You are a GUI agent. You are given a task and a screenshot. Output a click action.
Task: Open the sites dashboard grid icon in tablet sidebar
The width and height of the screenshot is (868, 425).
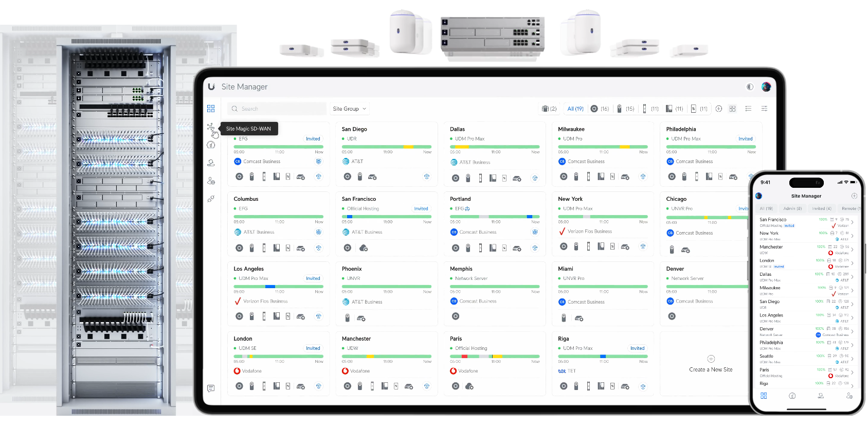coord(211,109)
